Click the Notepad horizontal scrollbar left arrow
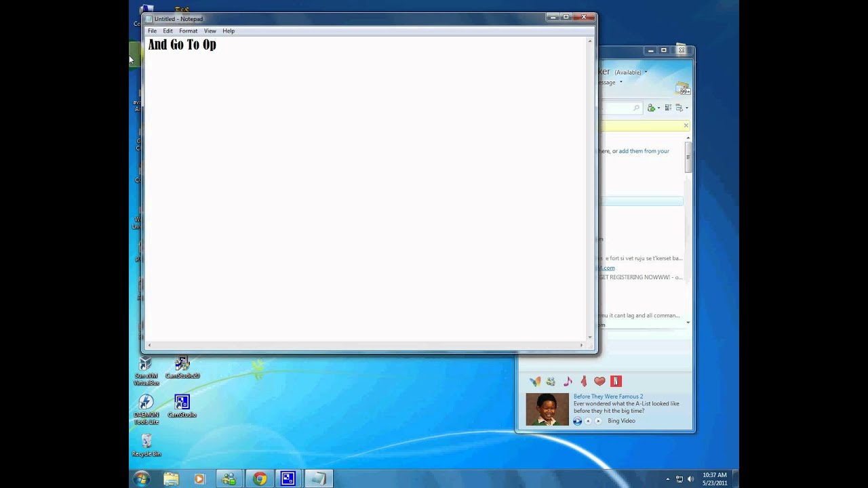Screen dimensions: 868x488 coord(149,345)
